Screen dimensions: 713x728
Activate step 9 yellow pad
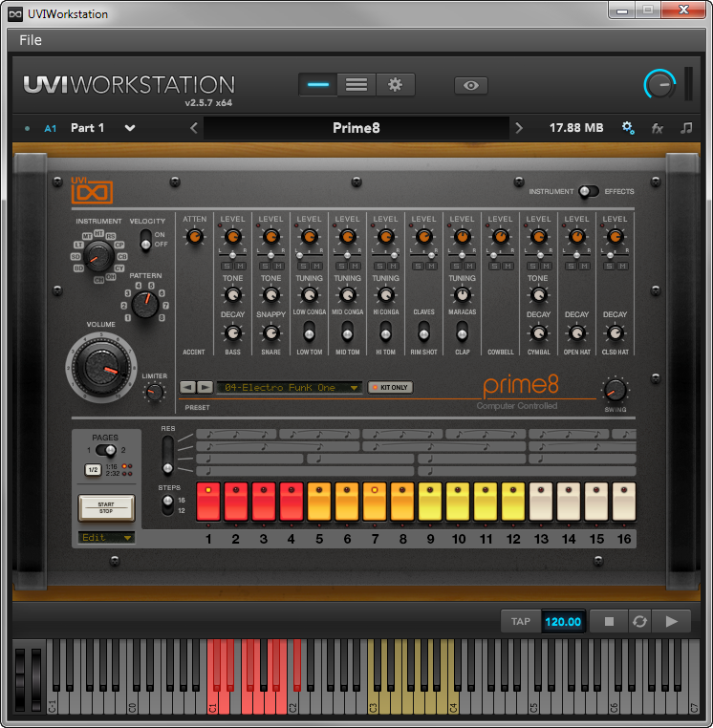(x=430, y=502)
